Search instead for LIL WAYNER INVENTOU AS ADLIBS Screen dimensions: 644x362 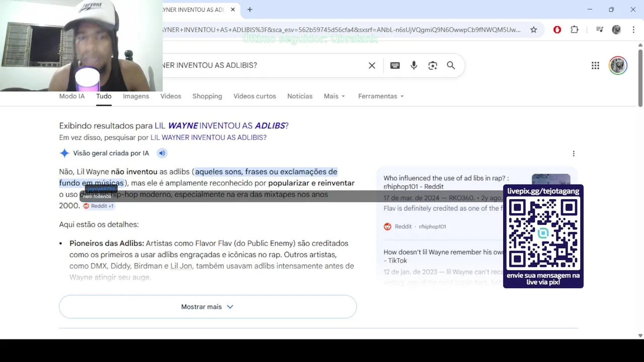tap(208, 137)
